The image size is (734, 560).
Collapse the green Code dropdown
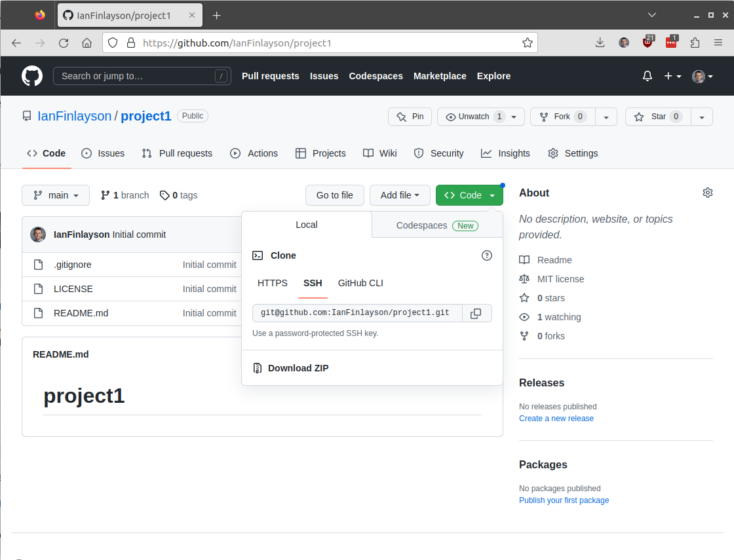[x=469, y=195]
